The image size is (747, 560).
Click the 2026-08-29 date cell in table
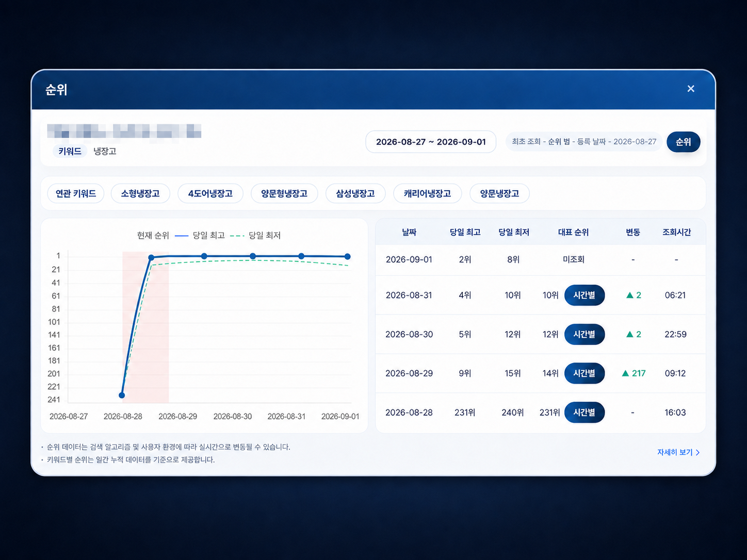click(409, 373)
